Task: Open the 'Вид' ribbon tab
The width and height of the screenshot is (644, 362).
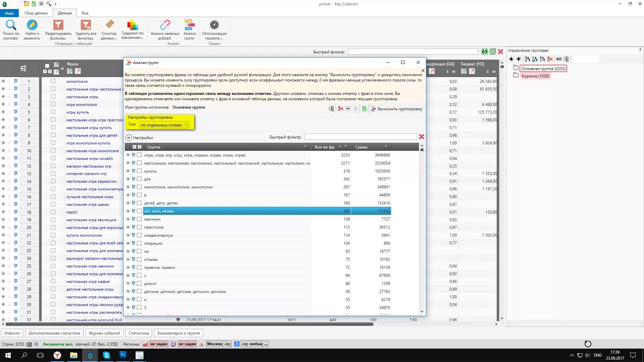Action: click(85, 13)
